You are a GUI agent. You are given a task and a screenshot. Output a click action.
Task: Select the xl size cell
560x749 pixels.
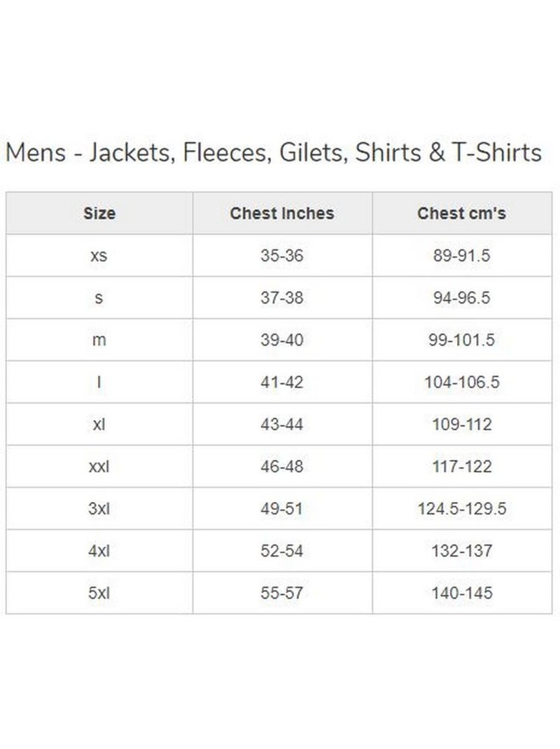click(99, 424)
